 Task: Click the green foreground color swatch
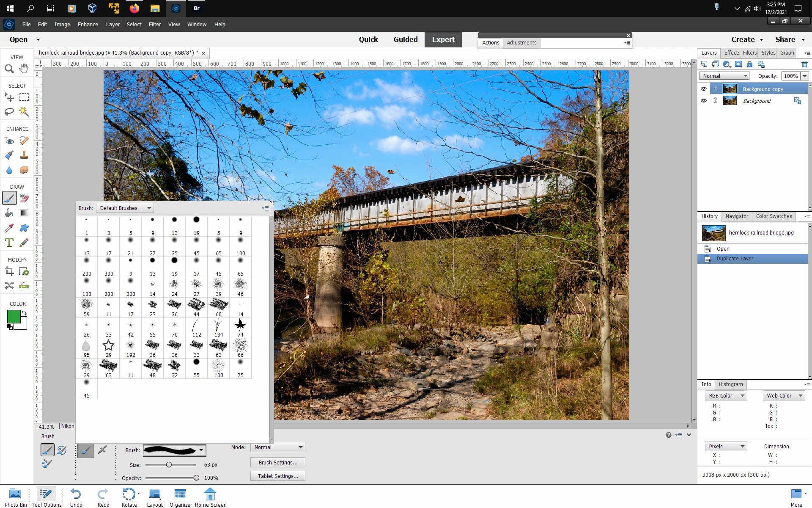[x=13, y=317]
